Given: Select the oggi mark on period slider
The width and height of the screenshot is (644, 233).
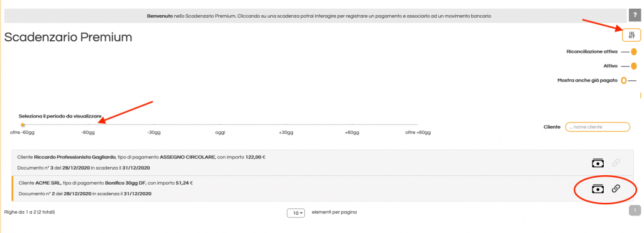Looking at the screenshot, I should (220, 125).
